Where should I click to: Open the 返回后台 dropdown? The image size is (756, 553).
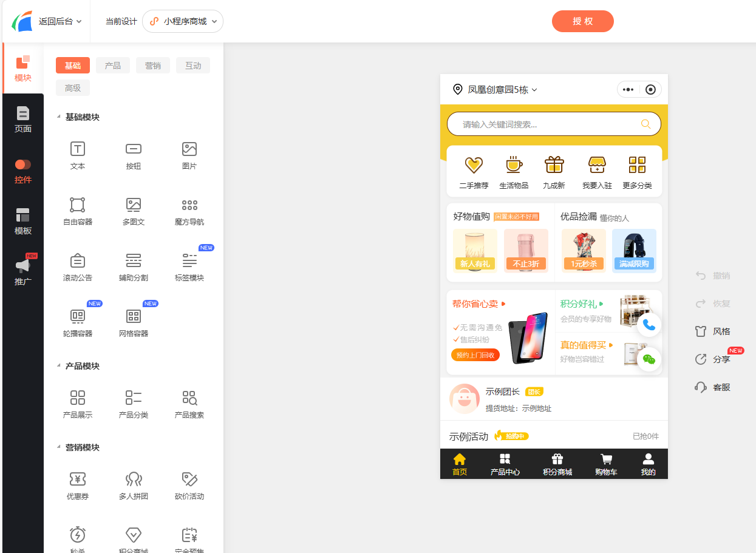click(x=60, y=21)
